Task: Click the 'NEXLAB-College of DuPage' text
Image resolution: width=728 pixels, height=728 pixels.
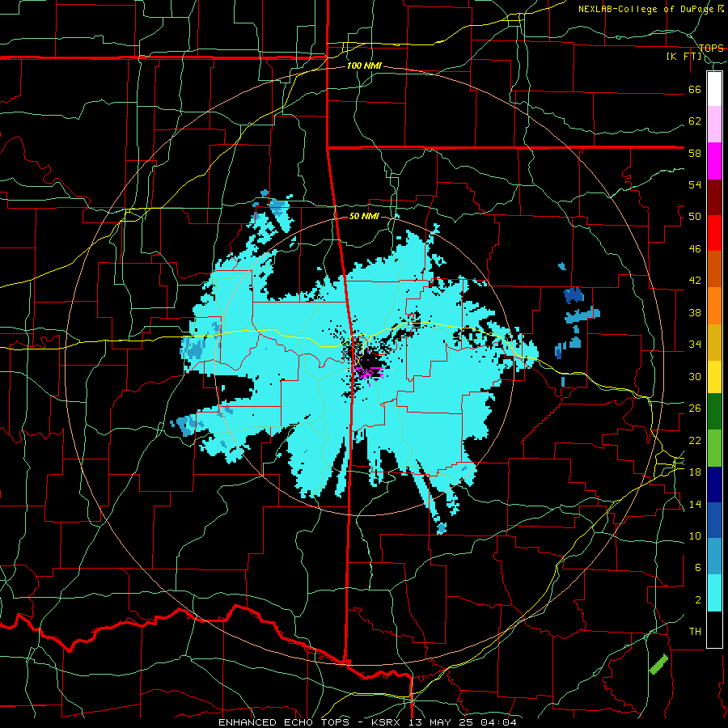Action: click(647, 9)
